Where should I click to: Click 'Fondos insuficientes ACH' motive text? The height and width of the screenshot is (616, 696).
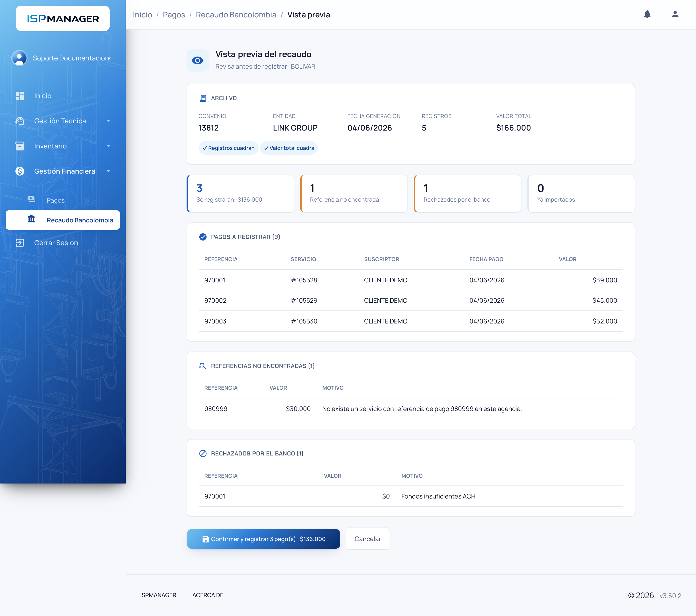click(438, 496)
